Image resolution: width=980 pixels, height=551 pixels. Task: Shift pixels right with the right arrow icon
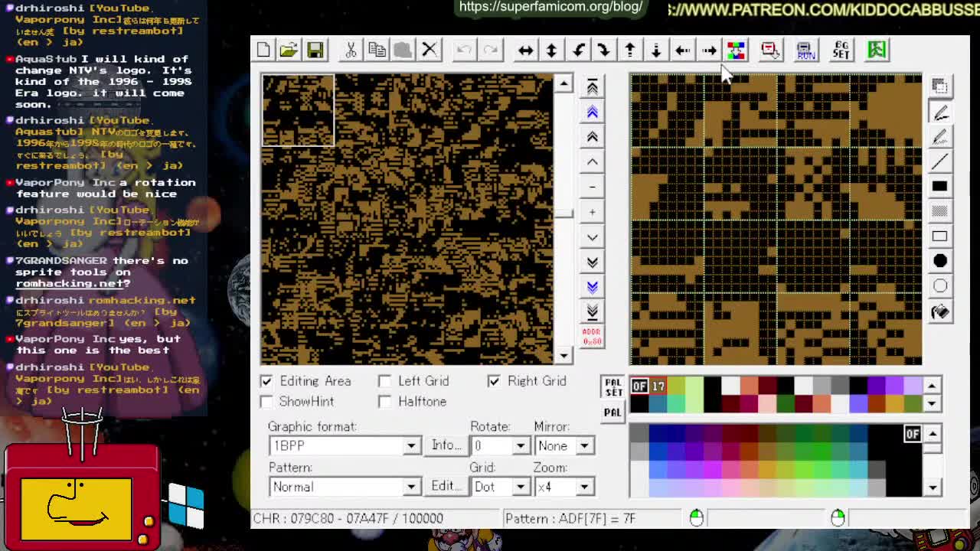click(x=709, y=51)
